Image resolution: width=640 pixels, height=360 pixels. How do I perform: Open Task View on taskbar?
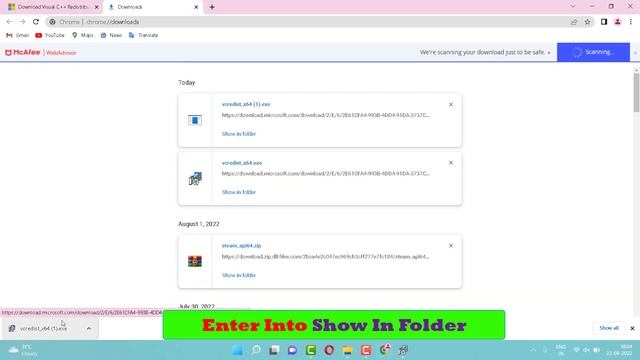tap(274, 350)
